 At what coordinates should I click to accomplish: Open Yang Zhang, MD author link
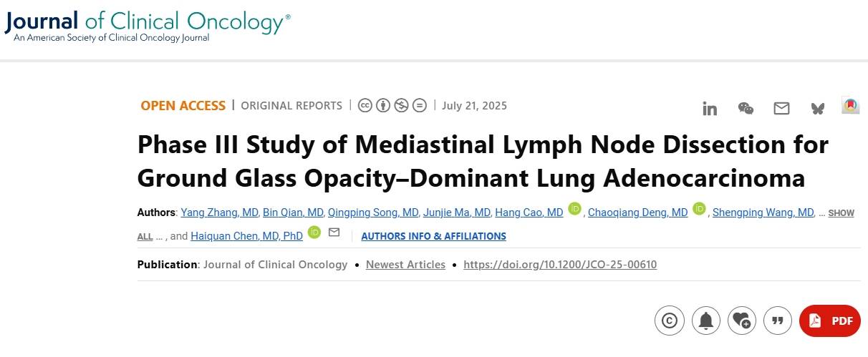220,212
